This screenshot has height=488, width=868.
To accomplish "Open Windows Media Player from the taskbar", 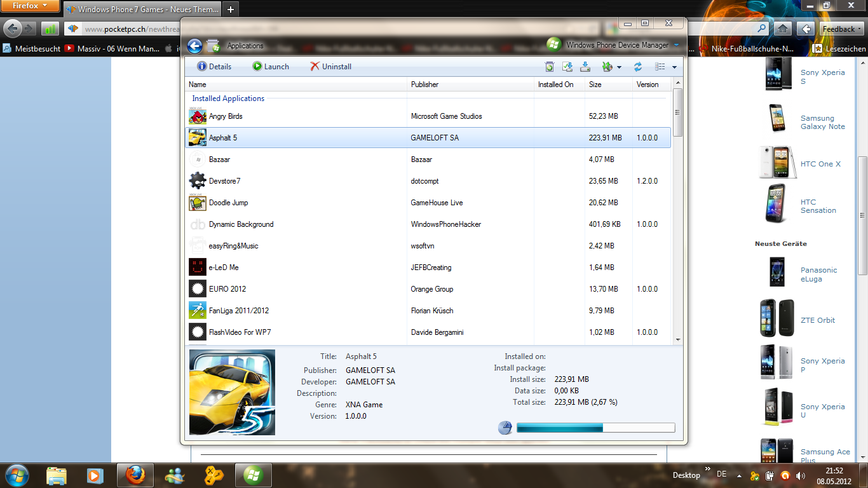I will pyautogui.click(x=95, y=475).
